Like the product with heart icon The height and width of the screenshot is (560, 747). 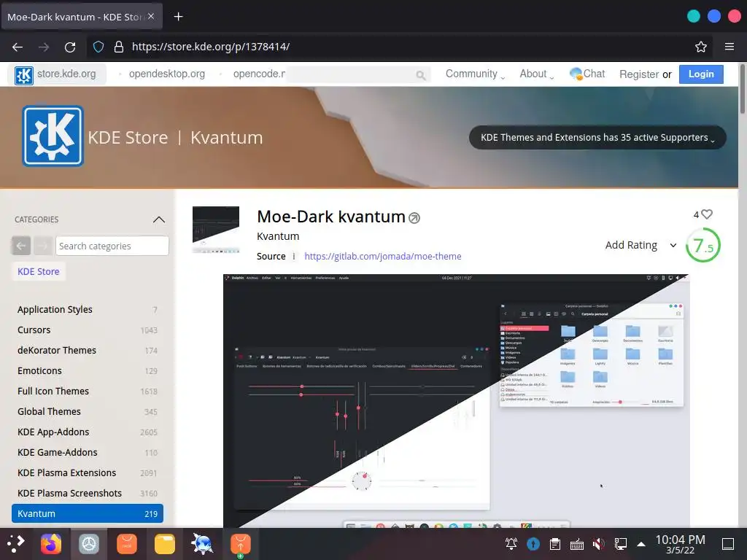pos(707,214)
